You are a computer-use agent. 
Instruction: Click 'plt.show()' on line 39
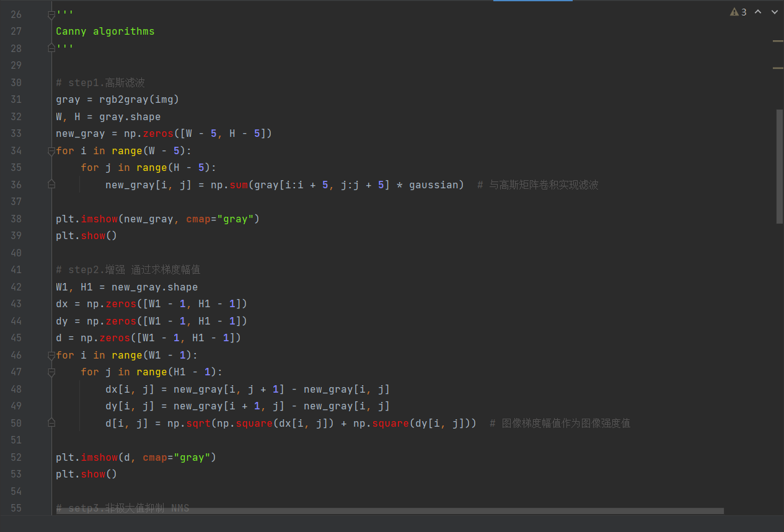pos(87,235)
